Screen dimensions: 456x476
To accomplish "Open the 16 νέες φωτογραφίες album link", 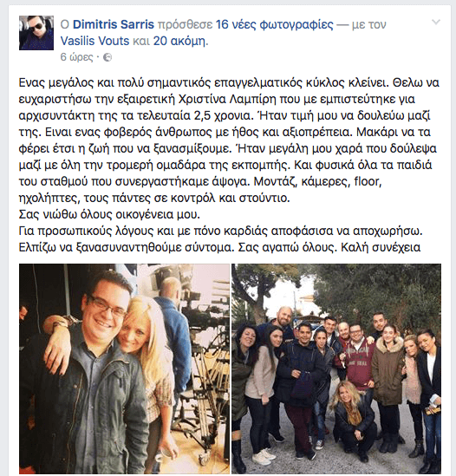I will point(275,24).
